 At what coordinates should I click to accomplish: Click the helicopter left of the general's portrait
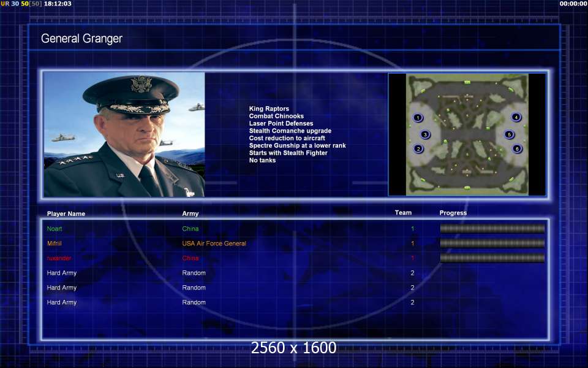coord(63,138)
